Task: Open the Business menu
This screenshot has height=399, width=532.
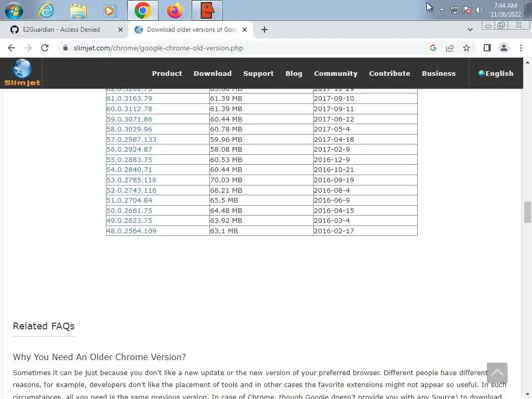Action: coord(438,73)
